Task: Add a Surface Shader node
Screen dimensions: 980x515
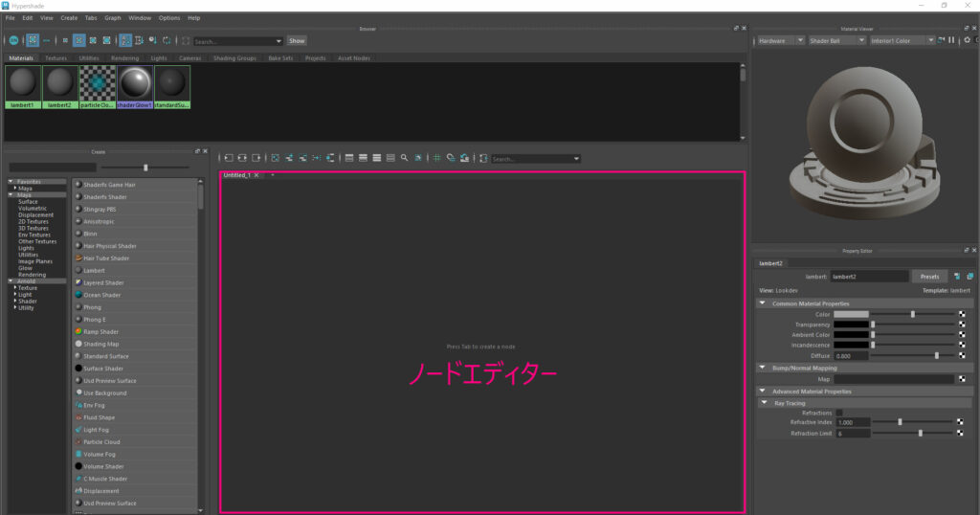Action: tap(135, 369)
